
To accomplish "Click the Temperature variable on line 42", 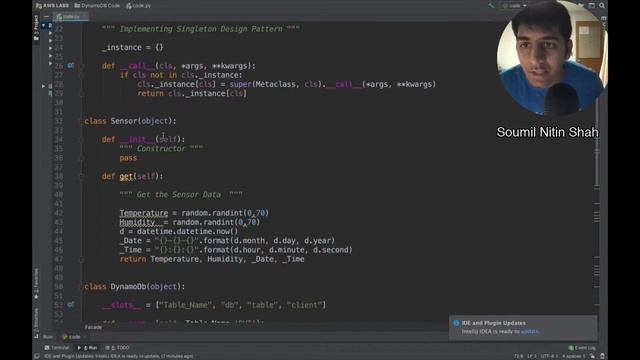I will tap(144, 213).
